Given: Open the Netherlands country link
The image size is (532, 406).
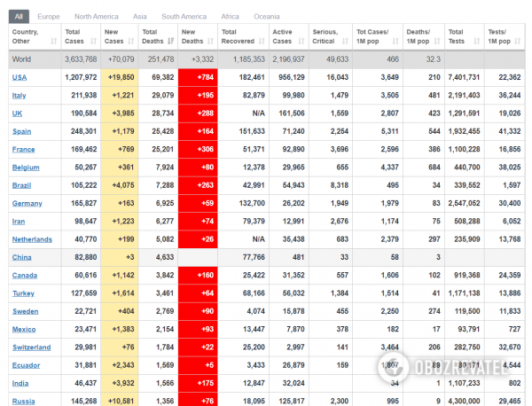Looking at the screenshot, I should 32,239.
